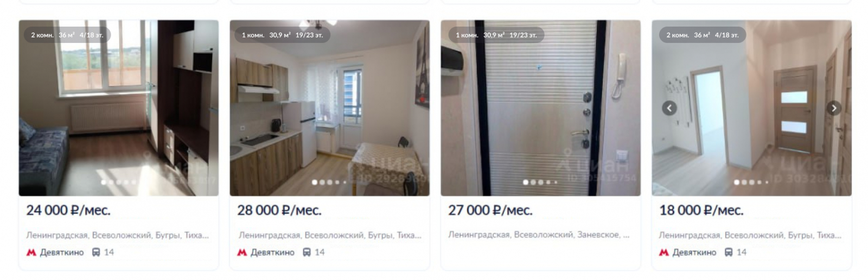Click metro icon beside Девяткино under 28 000 ₽ listing

pos(242,252)
